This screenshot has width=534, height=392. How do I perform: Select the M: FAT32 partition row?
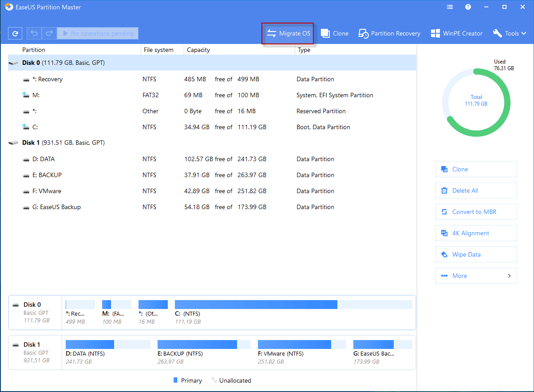[x=212, y=95]
